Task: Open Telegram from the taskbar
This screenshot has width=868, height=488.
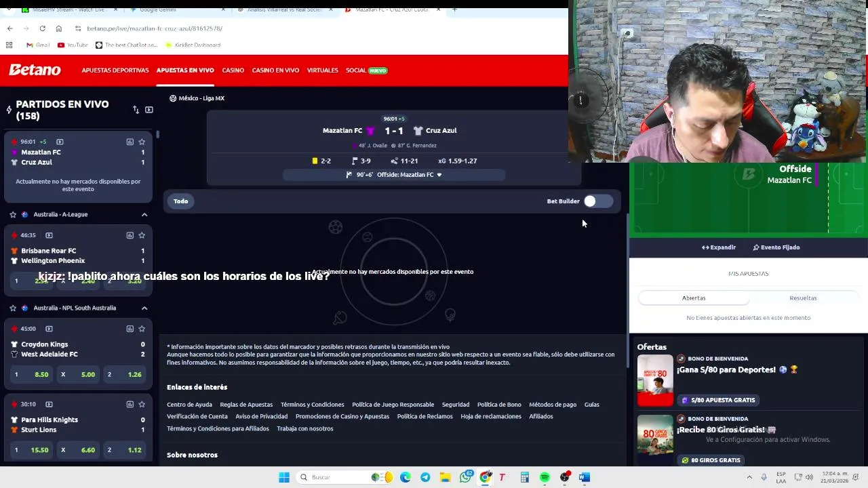Action: [x=425, y=477]
